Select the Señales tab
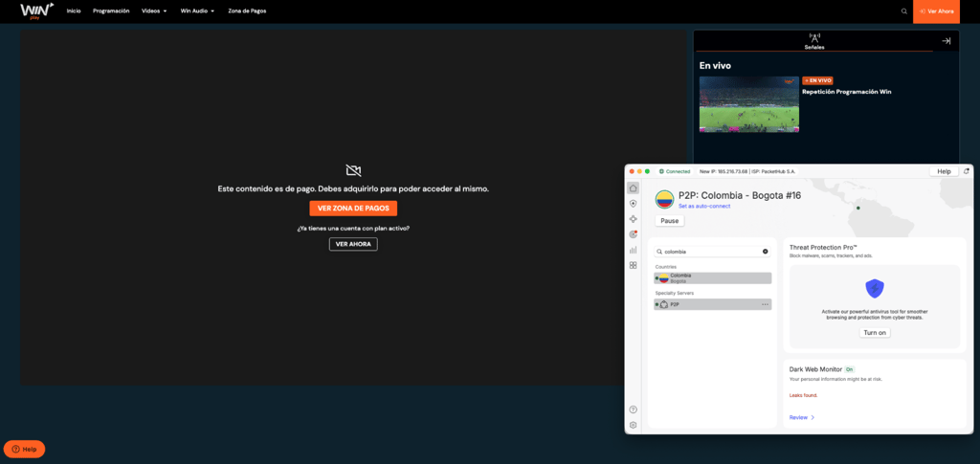 813,41
